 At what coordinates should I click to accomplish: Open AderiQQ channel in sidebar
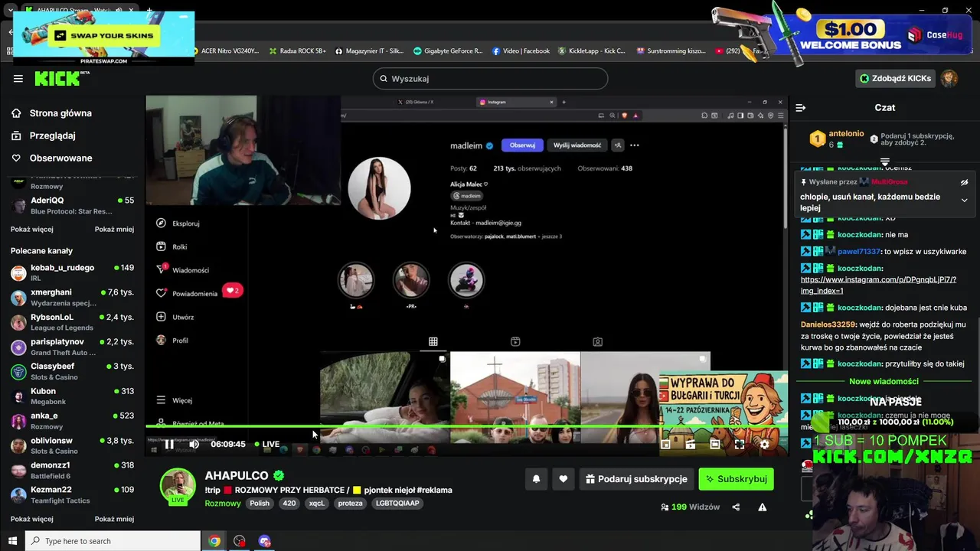73,205
